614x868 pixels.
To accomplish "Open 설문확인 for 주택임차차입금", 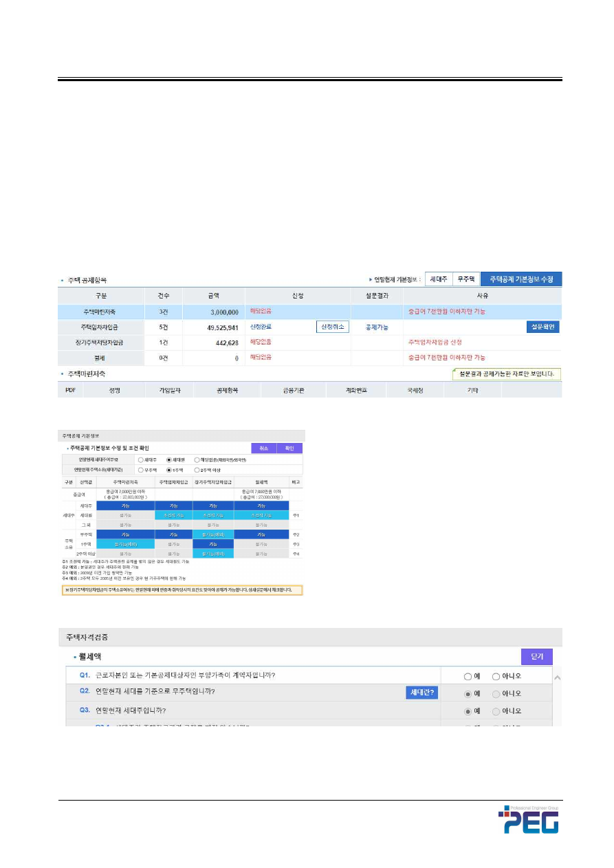I will coord(543,327).
